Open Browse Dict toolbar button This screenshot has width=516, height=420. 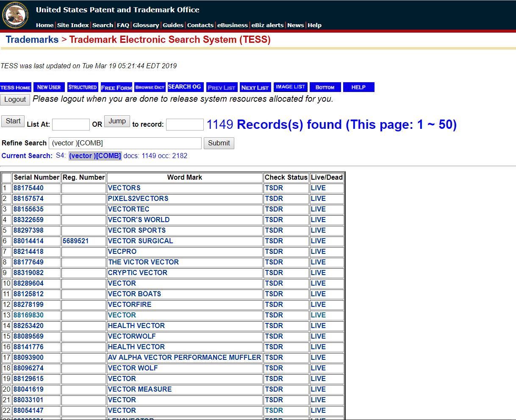coord(150,87)
